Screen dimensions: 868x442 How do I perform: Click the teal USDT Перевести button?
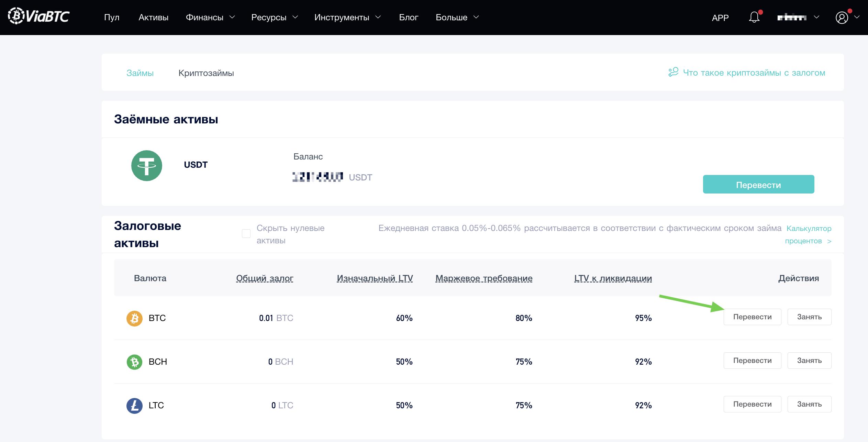[x=758, y=184]
